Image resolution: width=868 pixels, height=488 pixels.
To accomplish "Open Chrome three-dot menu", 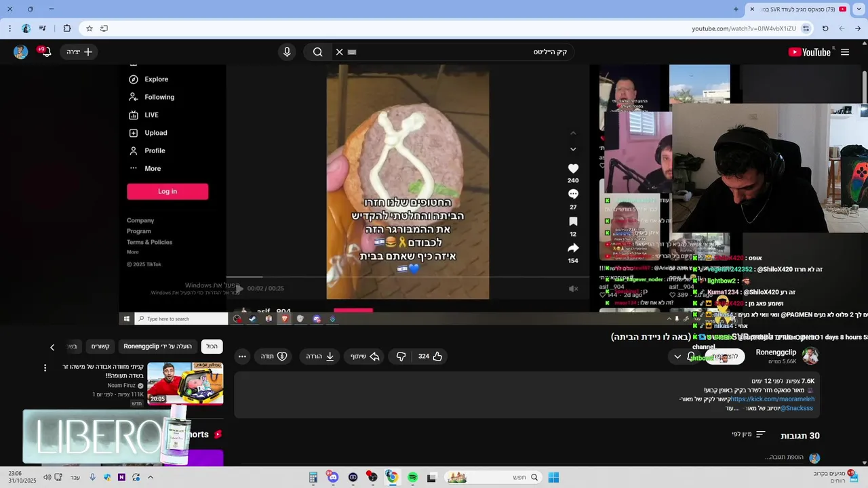I will (9, 28).
